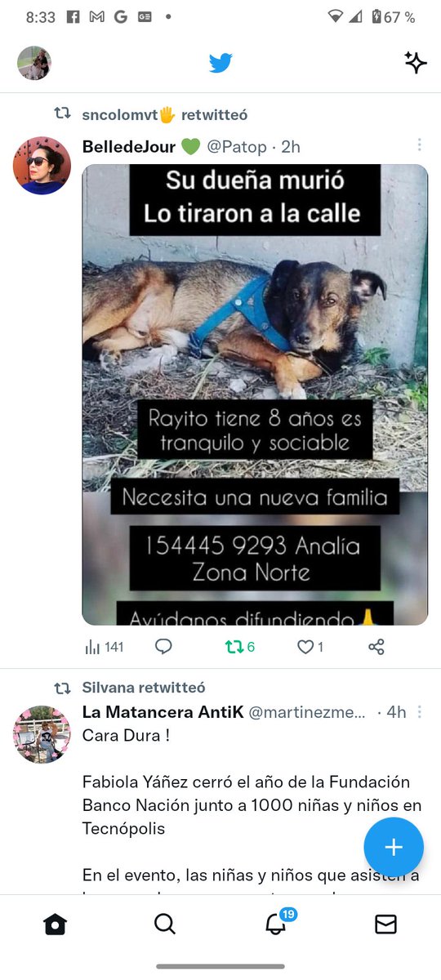Open more options on La Matancera tweet
Screen dimensions: 441x980
tap(419, 711)
